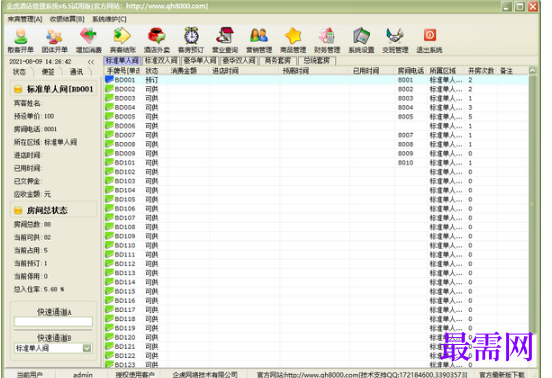Switch to the 豪华双人间 tab
Viewport: 552px width, 378px height.
pyautogui.click(x=239, y=61)
